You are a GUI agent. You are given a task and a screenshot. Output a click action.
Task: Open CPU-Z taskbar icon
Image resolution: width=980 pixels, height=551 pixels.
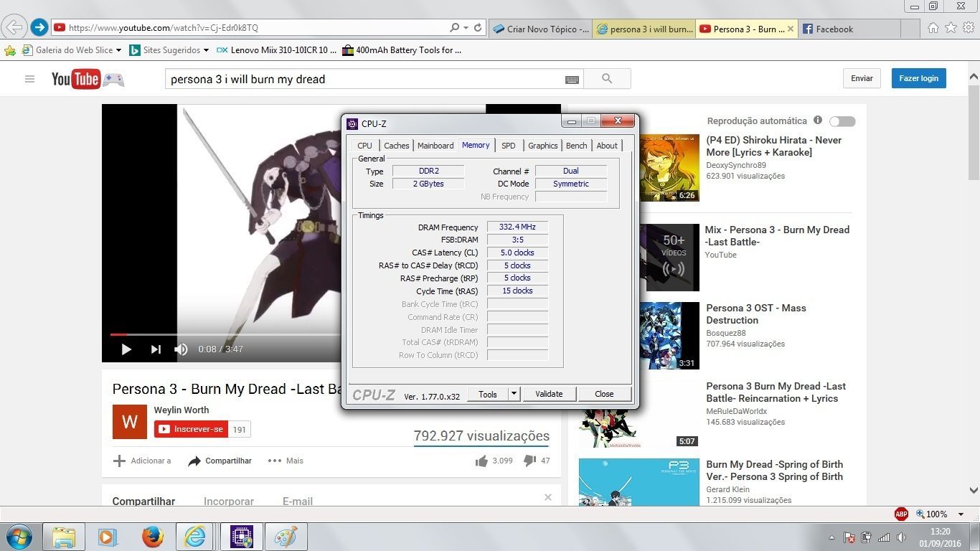pos(241,537)
